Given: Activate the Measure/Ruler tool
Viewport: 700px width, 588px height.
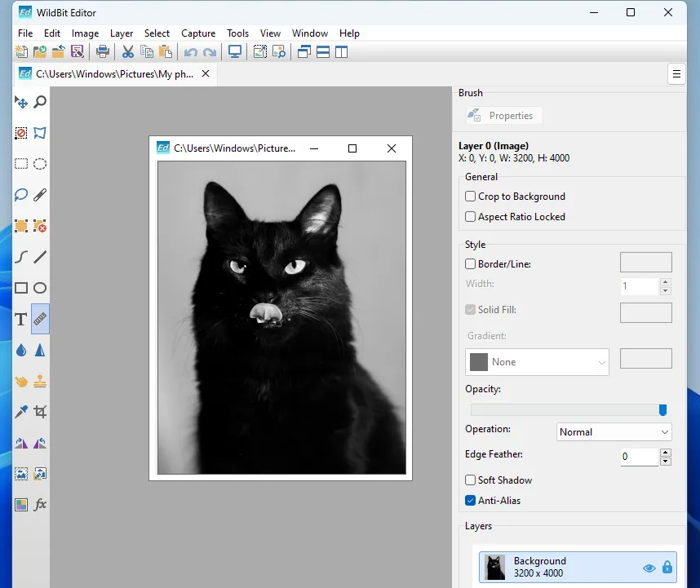Looking at the screenshot, I should click(40, 319).
